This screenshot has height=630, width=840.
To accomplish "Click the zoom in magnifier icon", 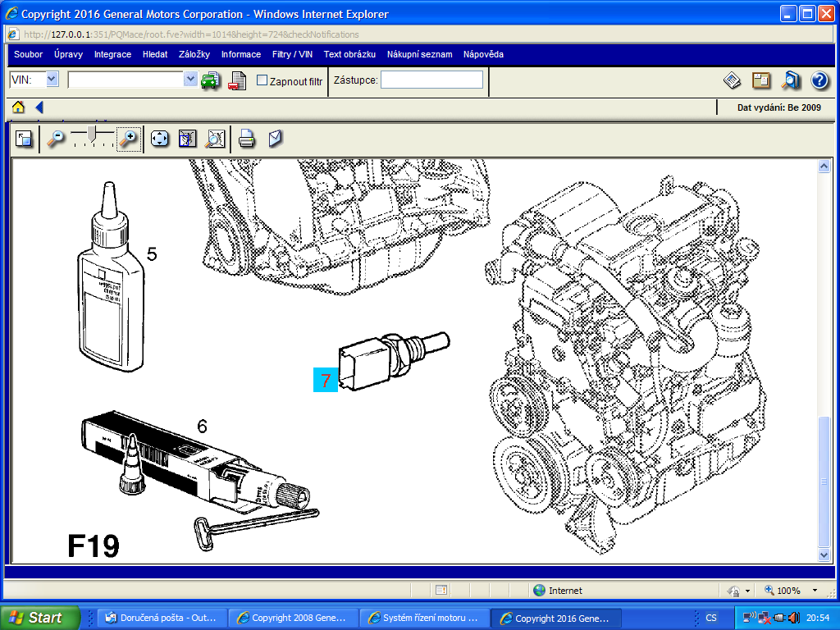I will tap(129, 139).
